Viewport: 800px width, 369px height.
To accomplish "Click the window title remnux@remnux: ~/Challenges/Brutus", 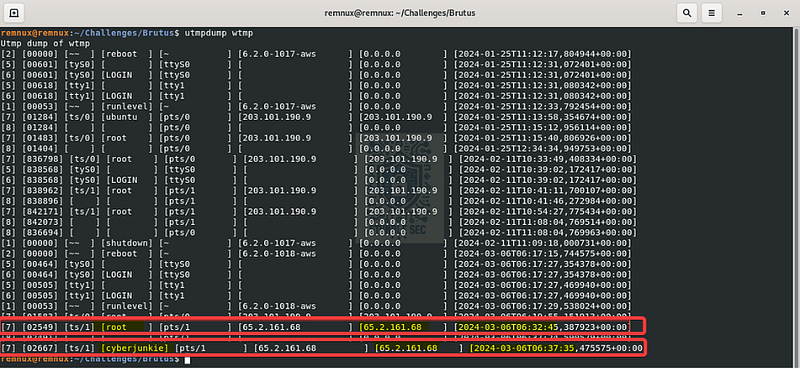I will tap(400, 13).
